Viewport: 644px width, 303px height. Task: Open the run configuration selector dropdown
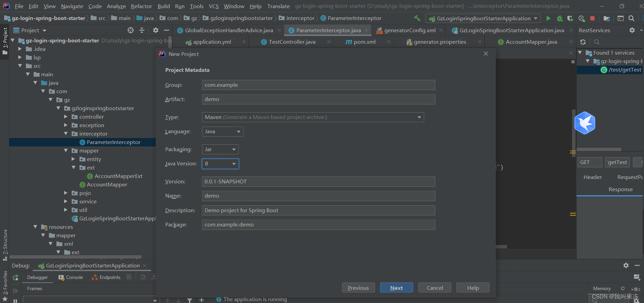(x=483, y=18)
